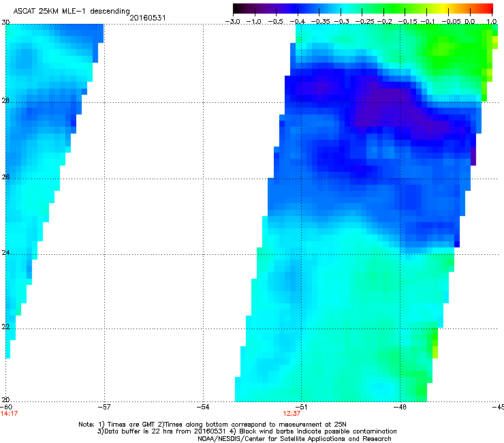504x443 pixels.
Task: Select the longitude label -57
Action: click(104, 407)
